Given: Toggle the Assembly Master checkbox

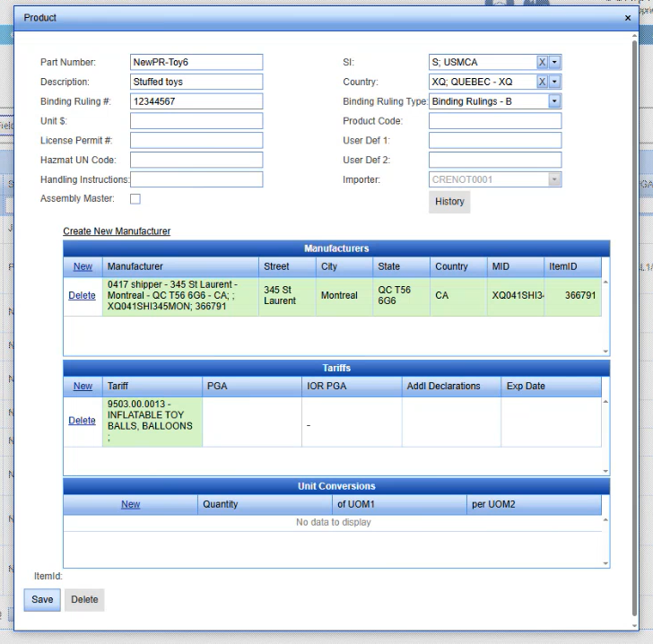Looking at the screenshot, I should coord(135,199).
